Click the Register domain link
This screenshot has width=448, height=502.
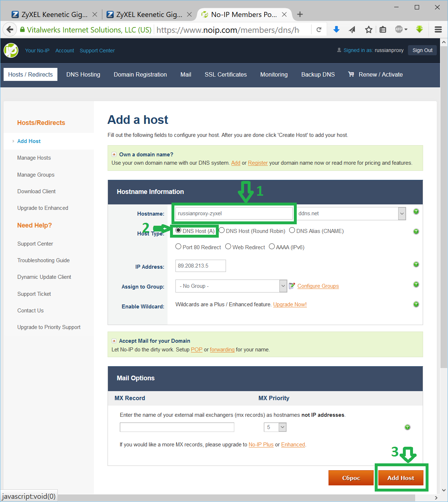click(x=258, y=163)
